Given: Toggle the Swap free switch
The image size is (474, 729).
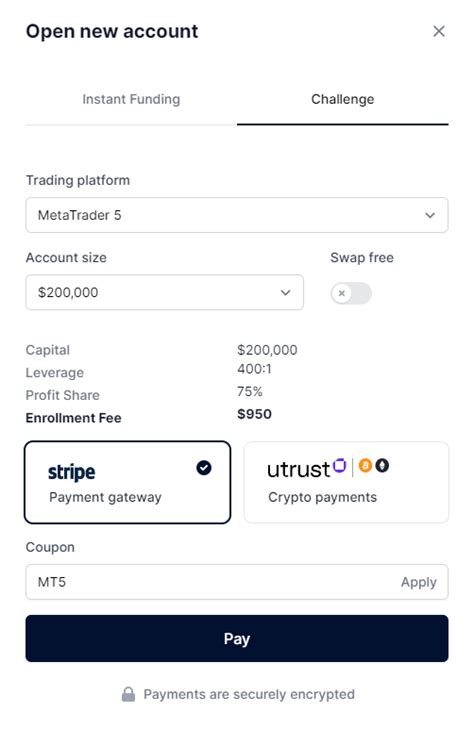Looking at the screenshot, I should 351,293.
